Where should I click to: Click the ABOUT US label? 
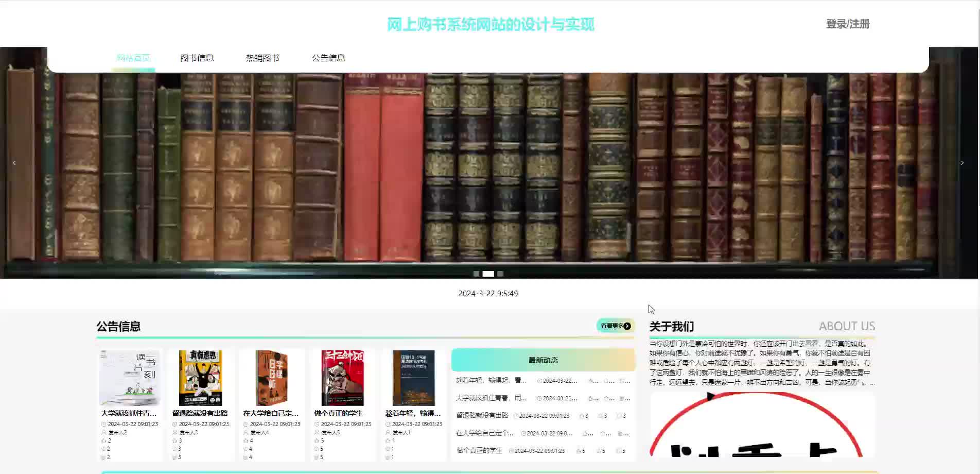pos(847,326)
